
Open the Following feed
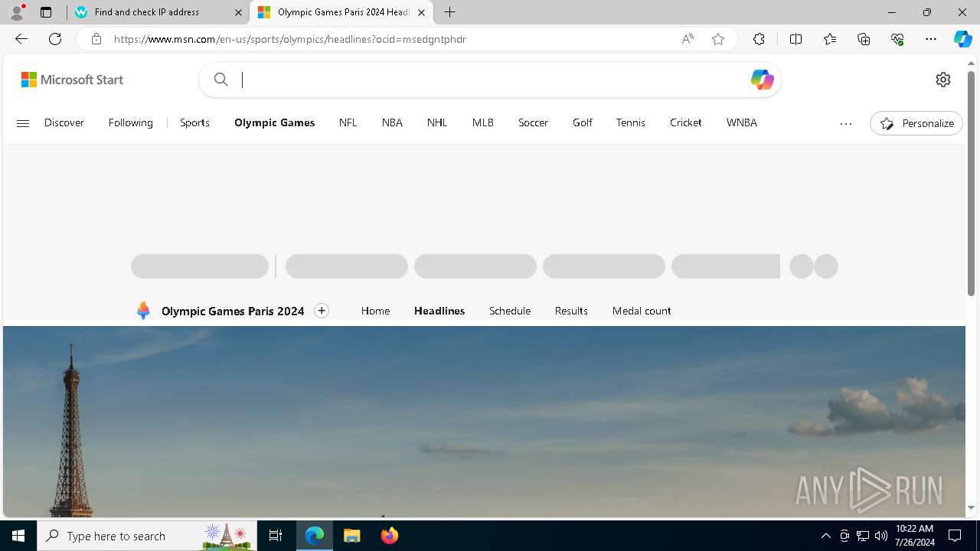pyautogui.click(x=131, y=122)
